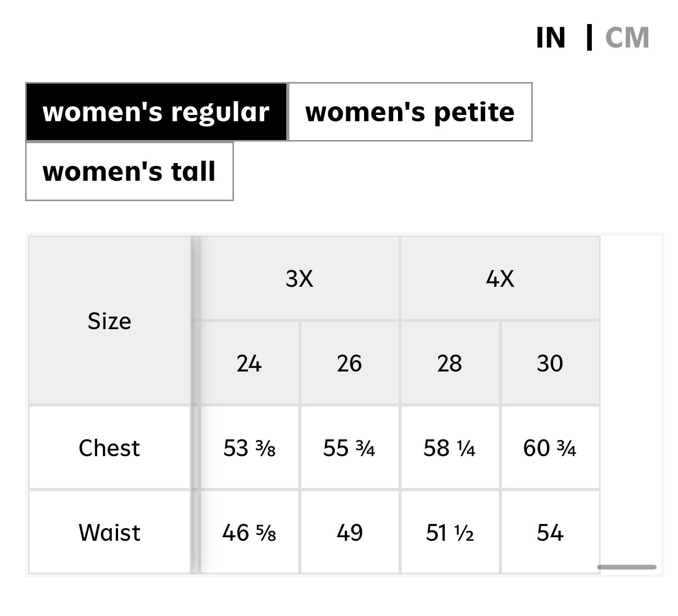
Task: Click size 26 column header
Action: pos(349,363)
